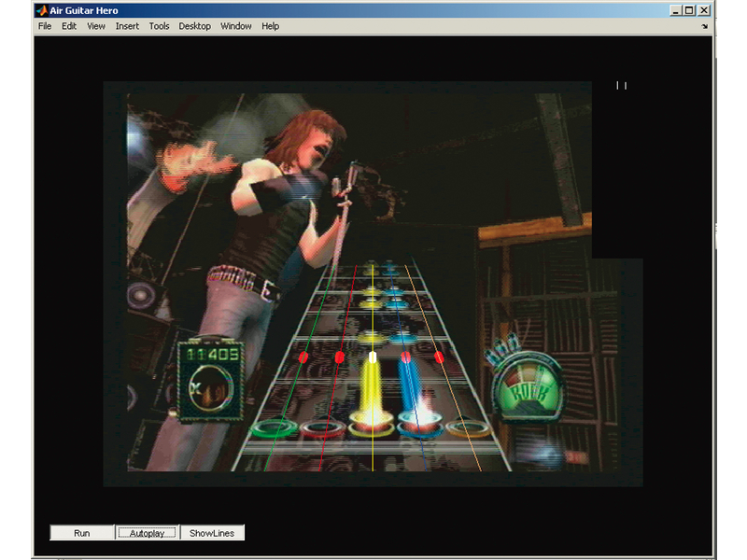Click the white detection marker on yellow line
This screenshot has height=560, width=747.
tap(373, 357)
